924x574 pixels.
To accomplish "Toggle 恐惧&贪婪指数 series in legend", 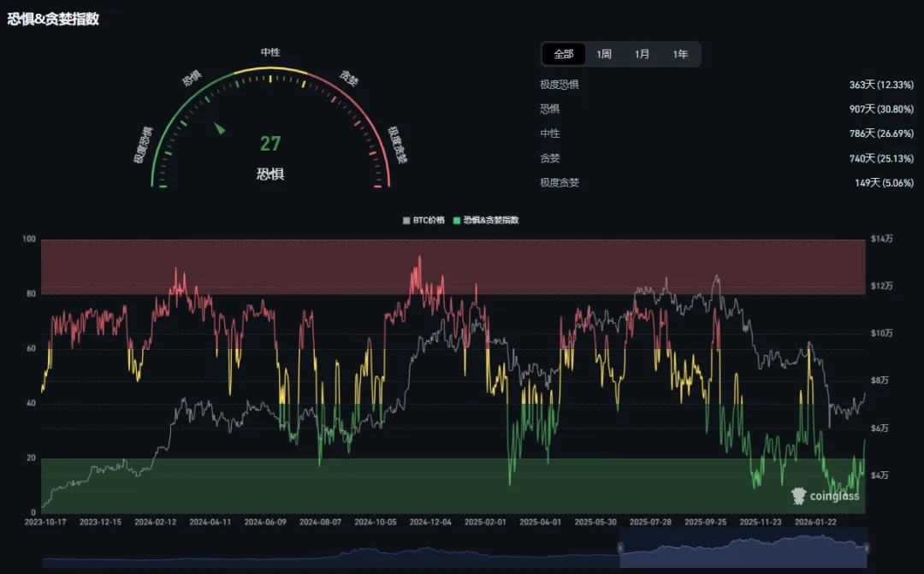I will [x=486, y=221].
